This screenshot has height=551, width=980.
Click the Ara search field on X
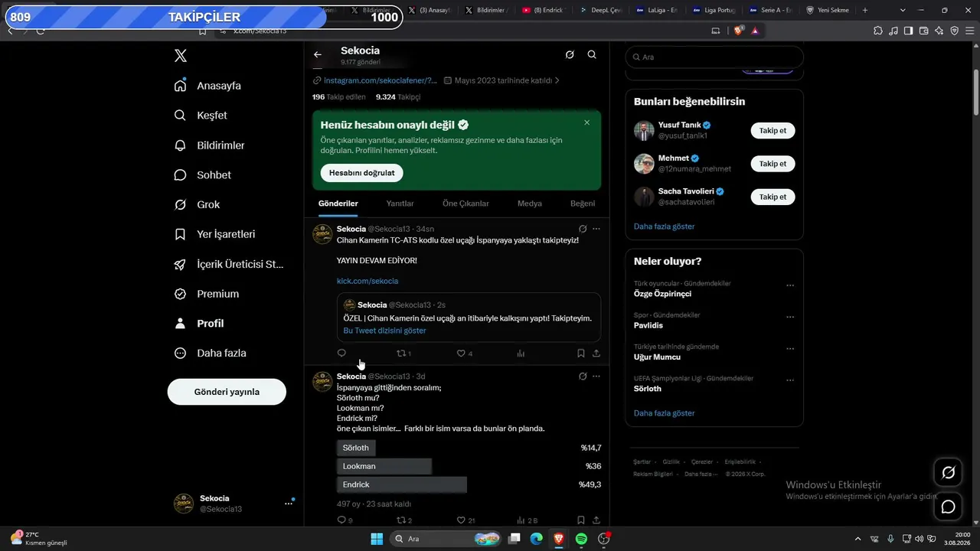tap(714, 57)
